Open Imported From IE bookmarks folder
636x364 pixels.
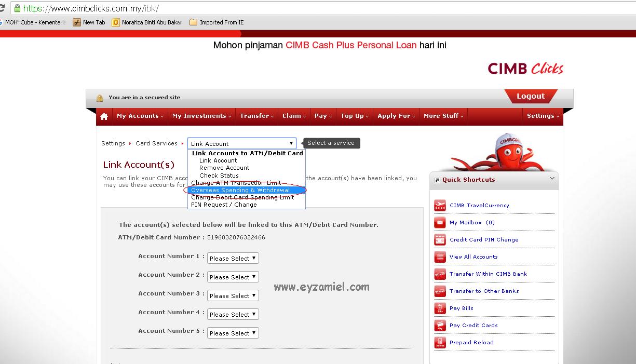coord(216,22)
